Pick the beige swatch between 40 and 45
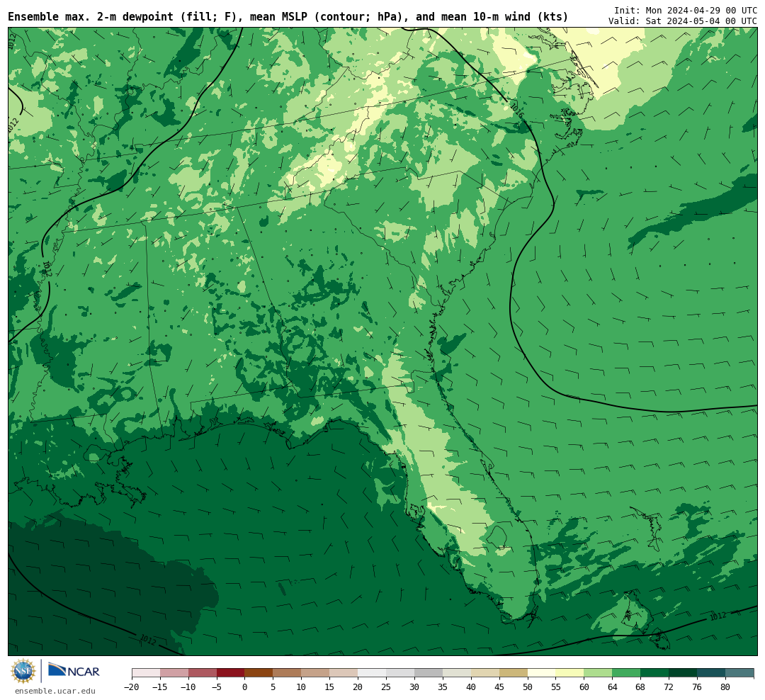The width and height of the screenshot is (765, 700). click(x=485, y=673)
